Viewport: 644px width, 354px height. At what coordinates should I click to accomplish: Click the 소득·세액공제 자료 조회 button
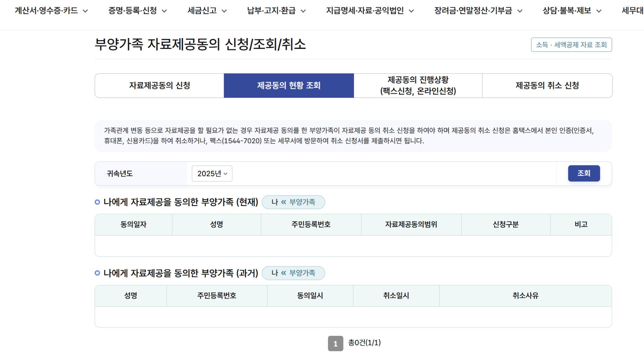pyautogui.click(x=571, y=45)
